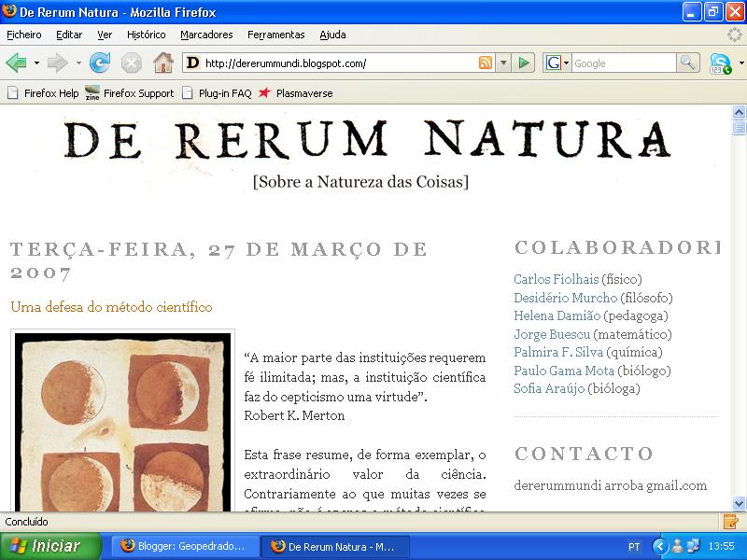Open the address bar URL history dropdown
Screen dimensions: 747x560
click(x=503, y=63)
